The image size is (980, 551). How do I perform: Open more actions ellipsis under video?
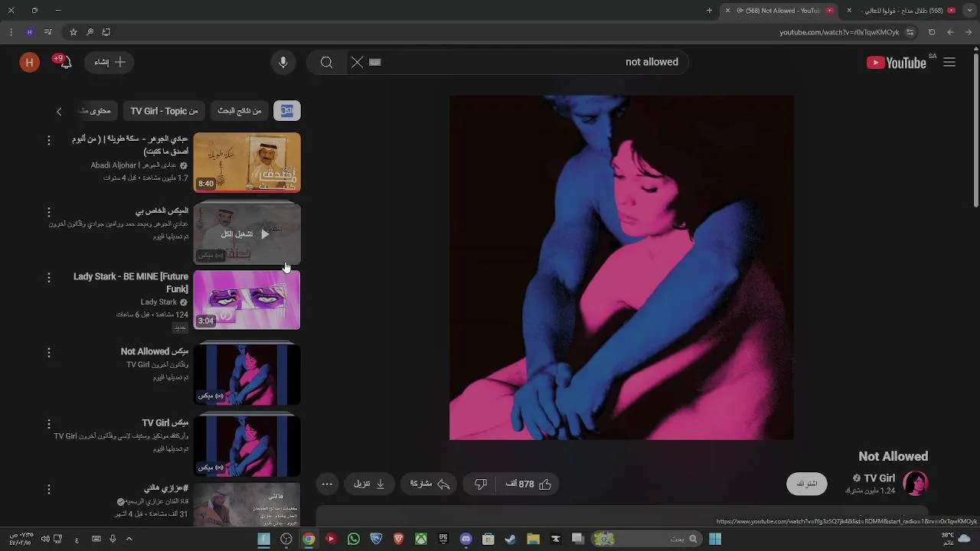327,484
